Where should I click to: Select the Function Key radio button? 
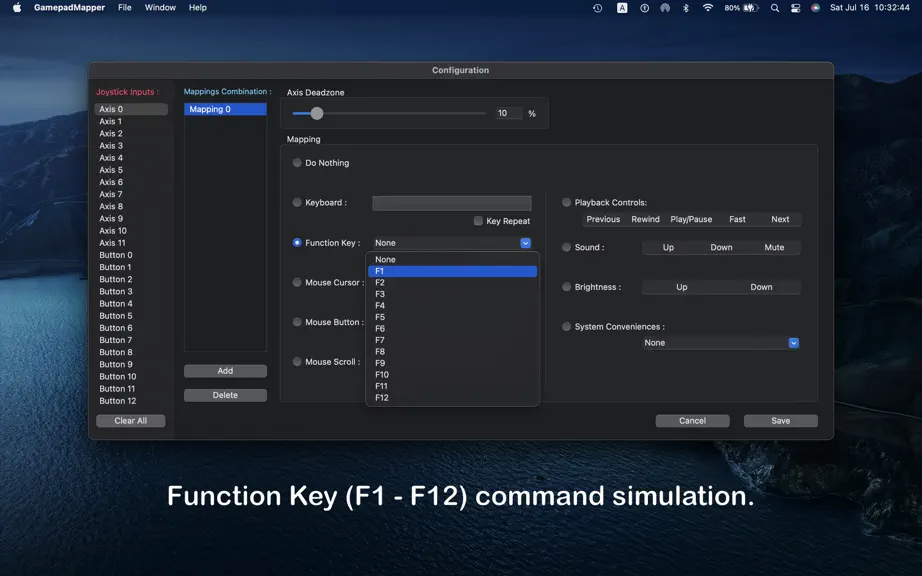click(297, 243)
